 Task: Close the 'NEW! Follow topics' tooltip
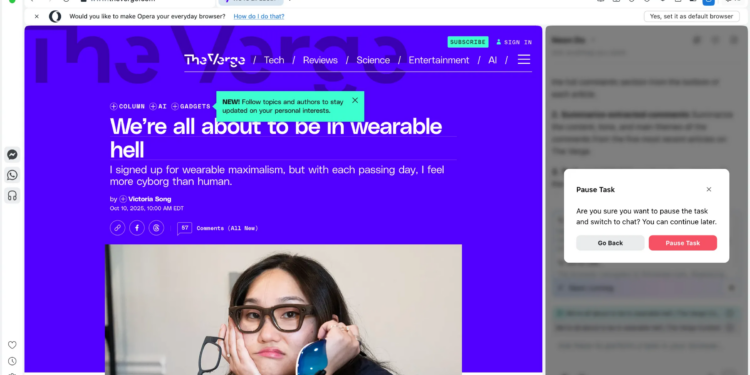[x=355, y=100]
